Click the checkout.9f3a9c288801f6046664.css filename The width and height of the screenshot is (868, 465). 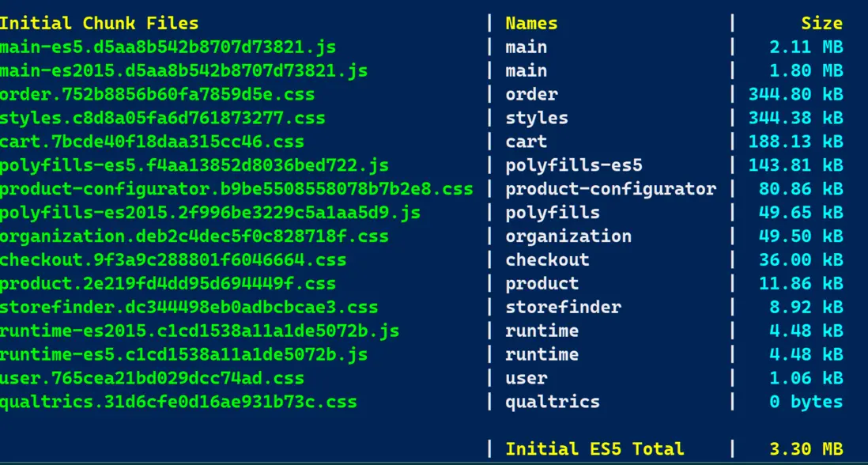tap(173, 260)
